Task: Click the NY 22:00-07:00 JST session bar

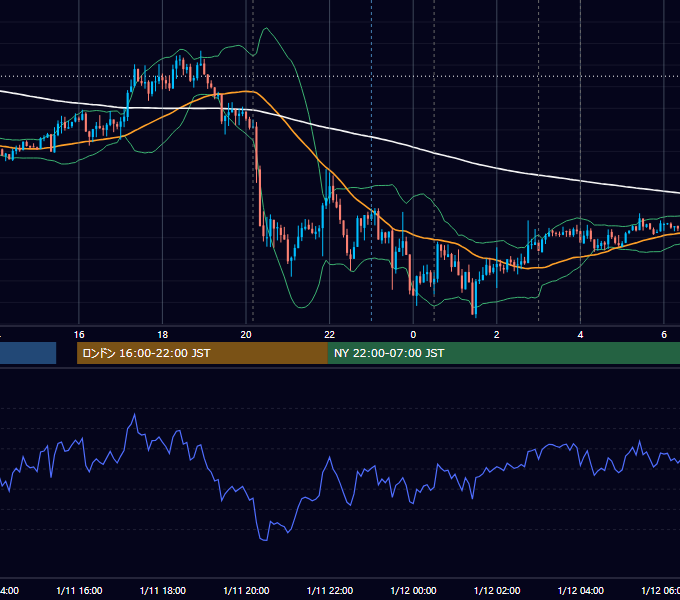Action: pyautogui.click(x=503, y=353)
